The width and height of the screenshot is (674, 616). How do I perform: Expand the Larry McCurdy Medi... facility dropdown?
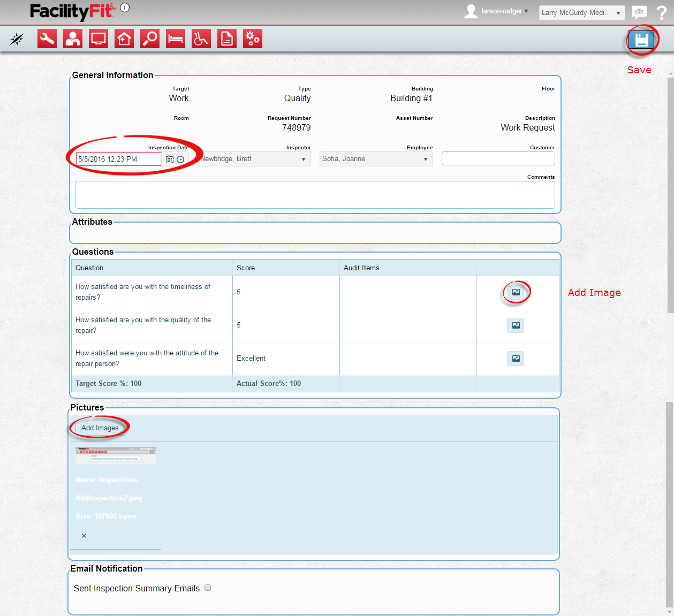[x=581, y=13]
